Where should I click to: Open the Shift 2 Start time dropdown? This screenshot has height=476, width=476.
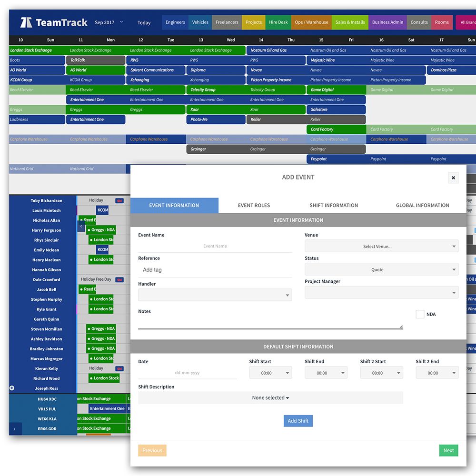click(382, 373)
